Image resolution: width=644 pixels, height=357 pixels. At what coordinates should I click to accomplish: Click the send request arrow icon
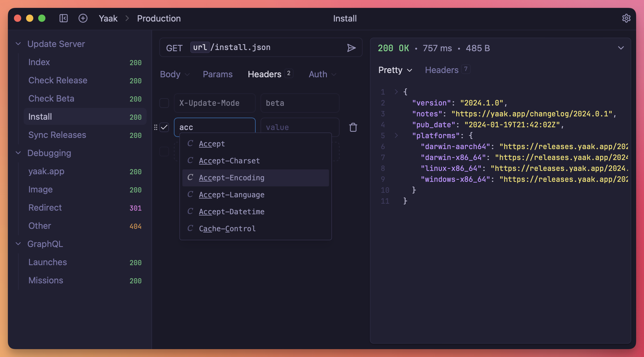[x=351, y=48]
